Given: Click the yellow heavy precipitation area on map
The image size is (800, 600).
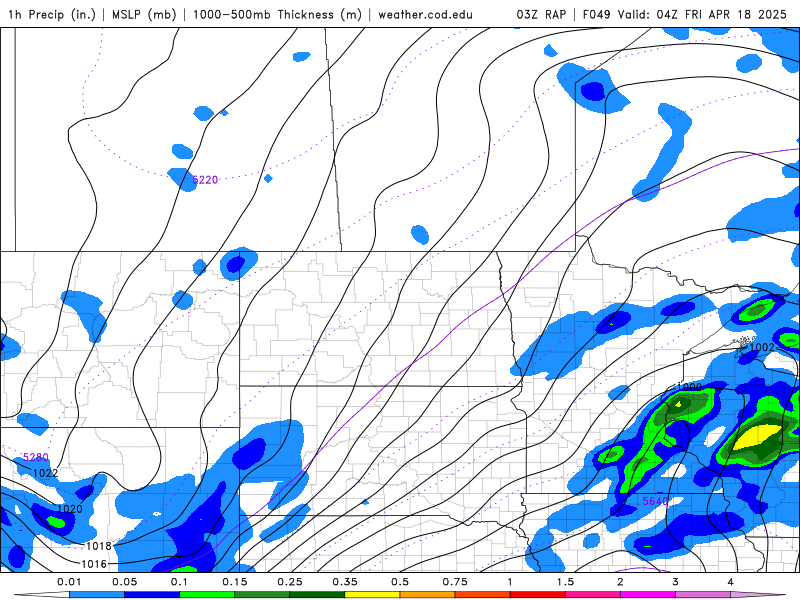Looking at the screenshot, I should coord(758,437).
